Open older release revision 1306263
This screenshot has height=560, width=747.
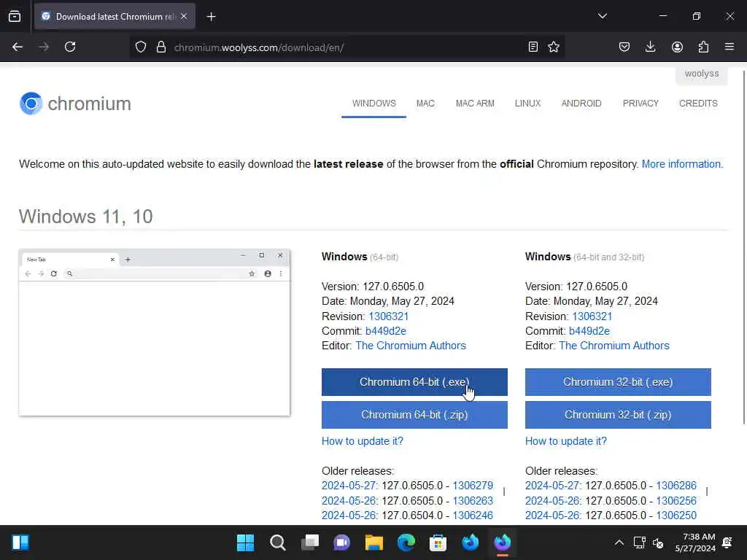pos(473,501)
